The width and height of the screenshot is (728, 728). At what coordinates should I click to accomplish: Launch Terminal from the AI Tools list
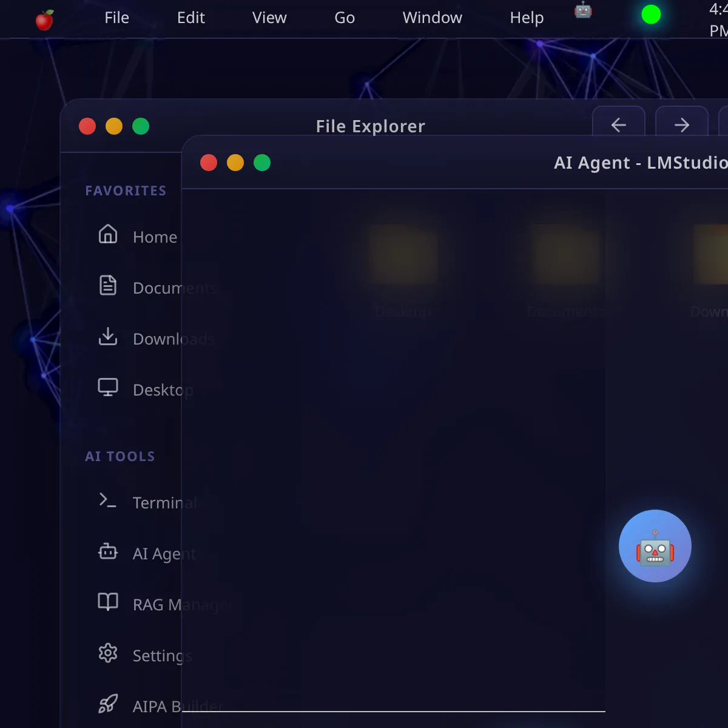click(x=108, y=500)
